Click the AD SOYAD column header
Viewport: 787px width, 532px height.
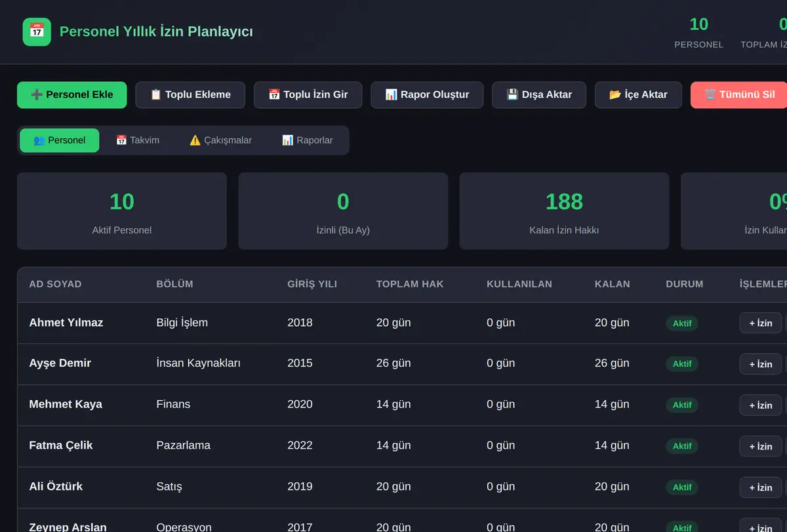coord(56,284)
